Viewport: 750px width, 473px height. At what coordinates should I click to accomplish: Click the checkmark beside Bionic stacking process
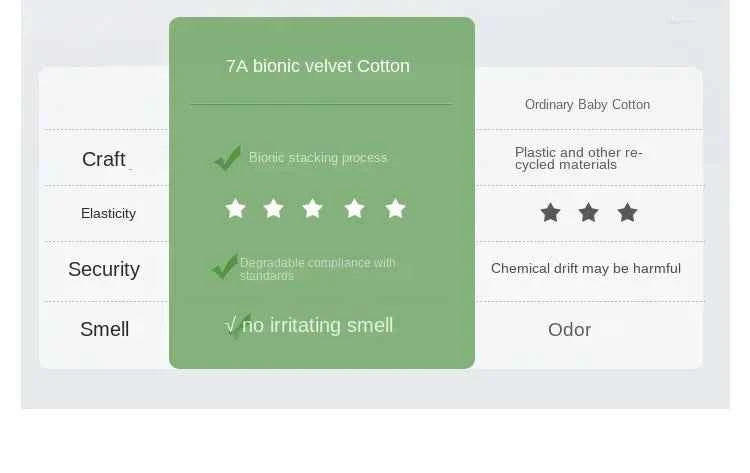pyautogui.click(x=227, y=158)
